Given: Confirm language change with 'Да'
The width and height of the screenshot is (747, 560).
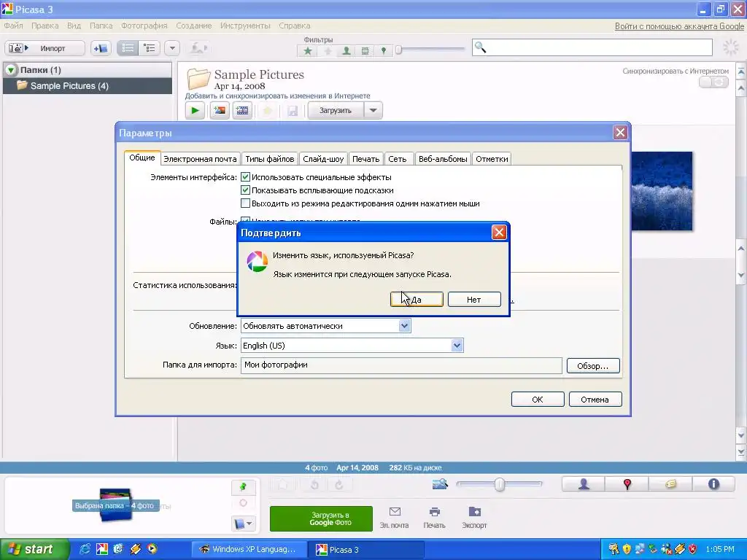Looking at the screenshot, I should coord(417,300).
